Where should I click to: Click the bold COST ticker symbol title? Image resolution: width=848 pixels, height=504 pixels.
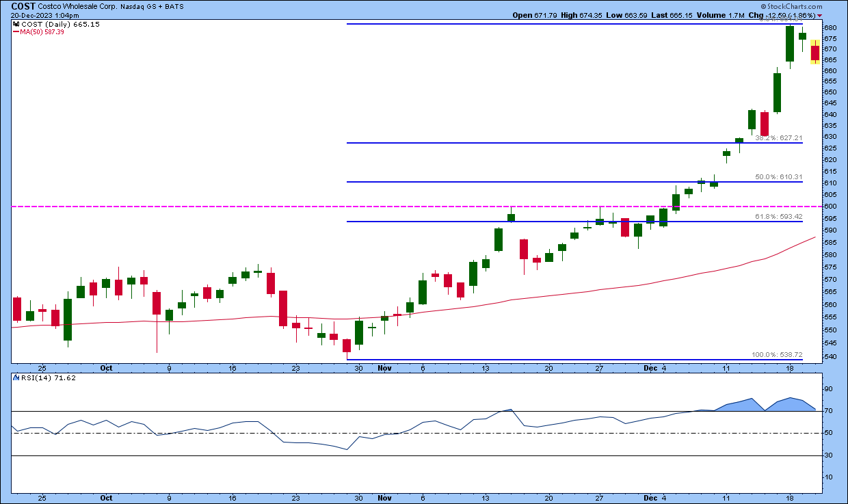pyautogui.click(x=24, y=5)
